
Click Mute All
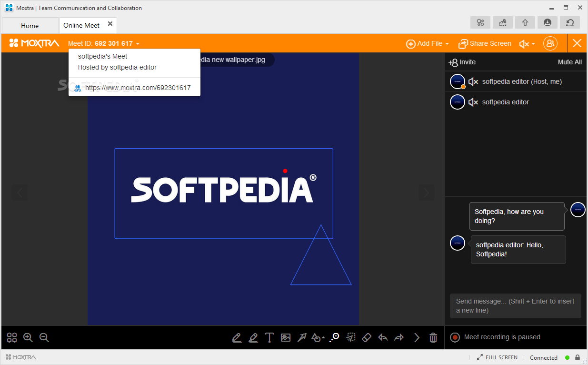click(x=570, y=62)
